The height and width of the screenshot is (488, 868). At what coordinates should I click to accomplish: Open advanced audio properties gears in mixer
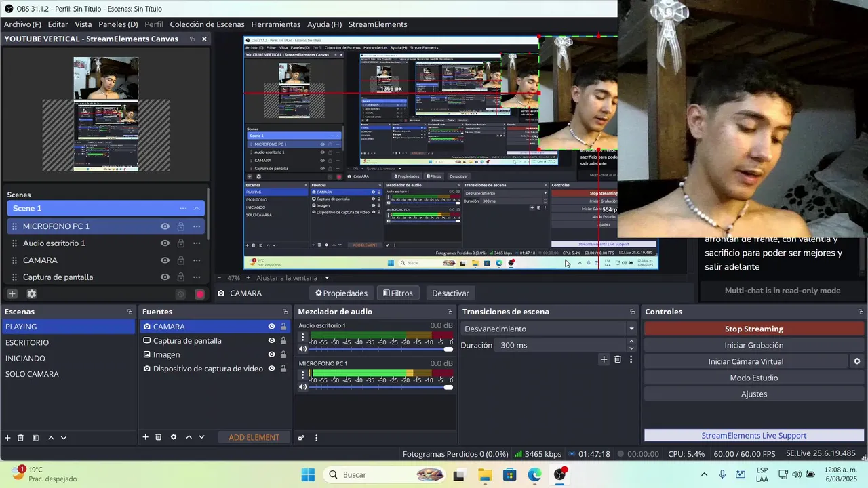tap(301, 438)
